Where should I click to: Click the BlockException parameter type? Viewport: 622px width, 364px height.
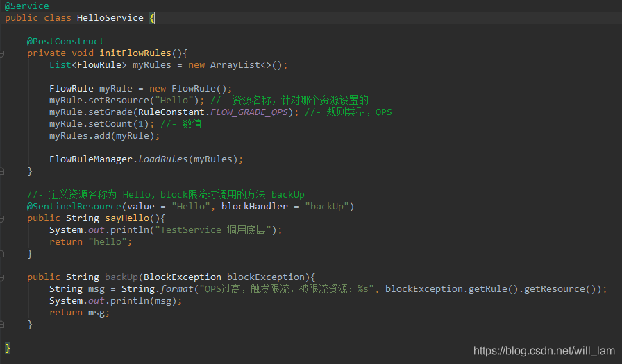click(183, 277)
